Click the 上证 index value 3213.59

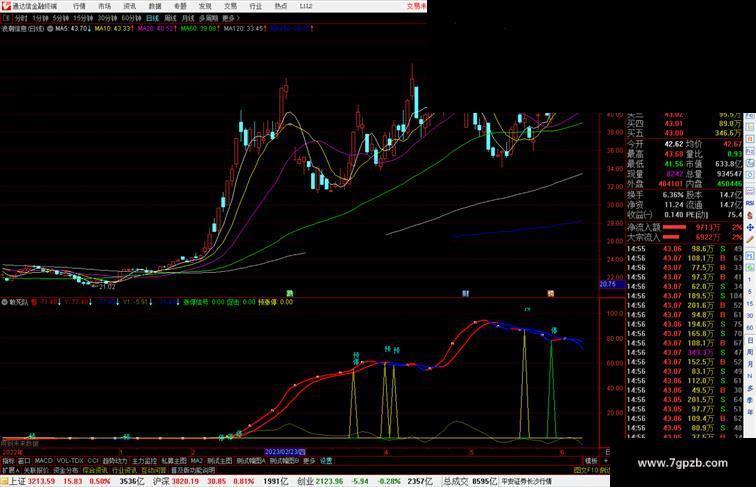pos(41,481)
